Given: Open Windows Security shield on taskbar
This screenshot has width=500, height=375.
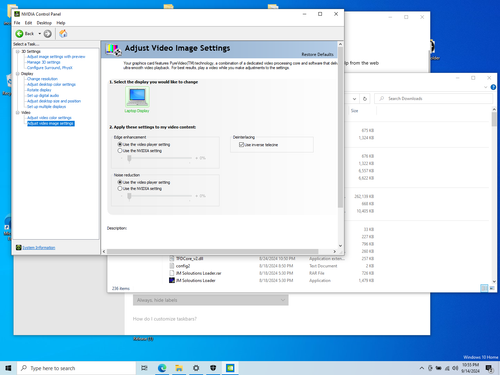Looking at the screenshot, I should click(213, 368).
